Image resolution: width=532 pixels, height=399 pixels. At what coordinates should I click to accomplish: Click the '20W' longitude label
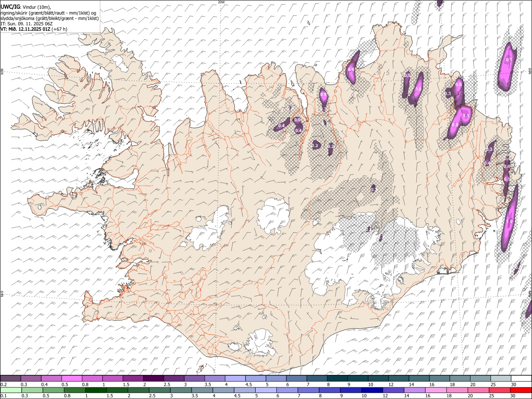tap(222, 2)
